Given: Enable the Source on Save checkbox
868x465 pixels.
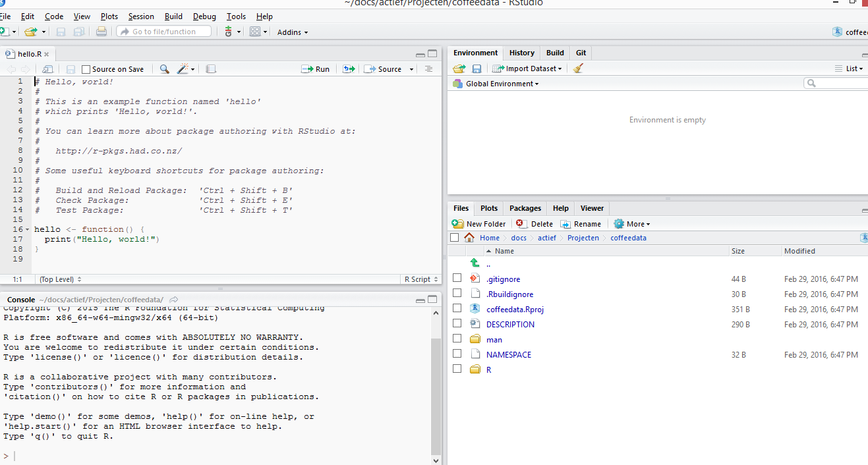Looking at the screenshot, I should (84, 68).
